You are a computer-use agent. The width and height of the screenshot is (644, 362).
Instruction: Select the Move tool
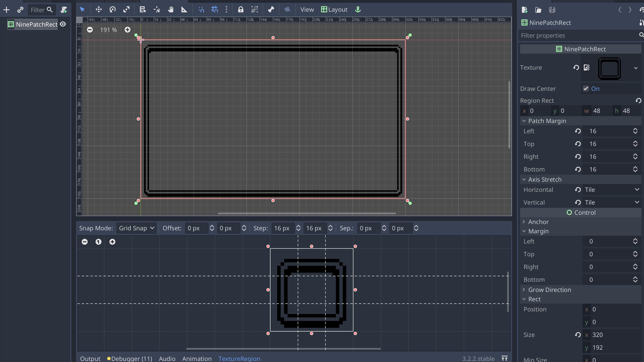coord(99,10)
